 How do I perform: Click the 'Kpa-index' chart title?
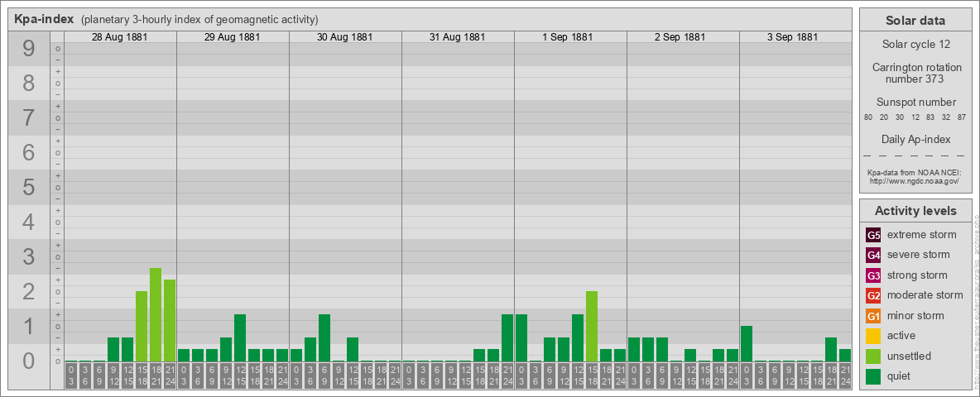point(45,19)
